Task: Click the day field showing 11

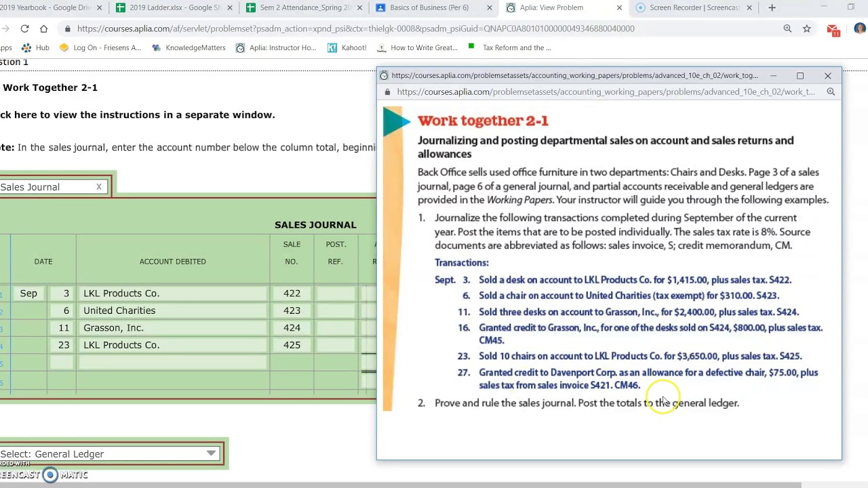Action: pyautogui.click(x=61, y=327)
